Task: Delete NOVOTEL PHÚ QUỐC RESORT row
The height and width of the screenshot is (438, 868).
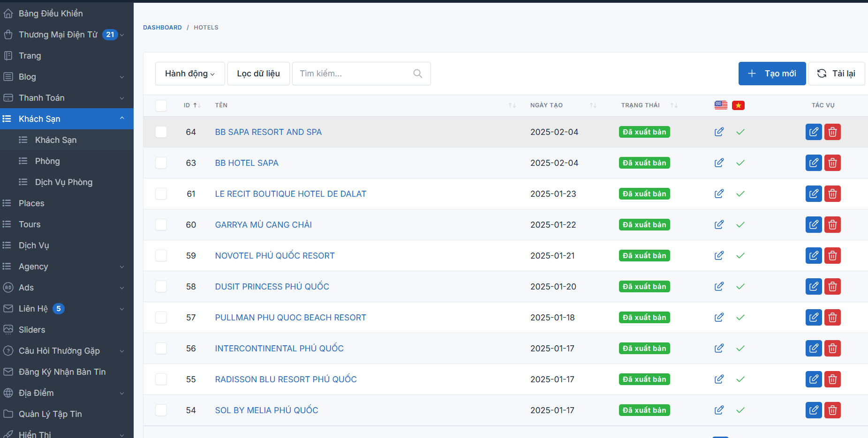Action: (833, 256)
